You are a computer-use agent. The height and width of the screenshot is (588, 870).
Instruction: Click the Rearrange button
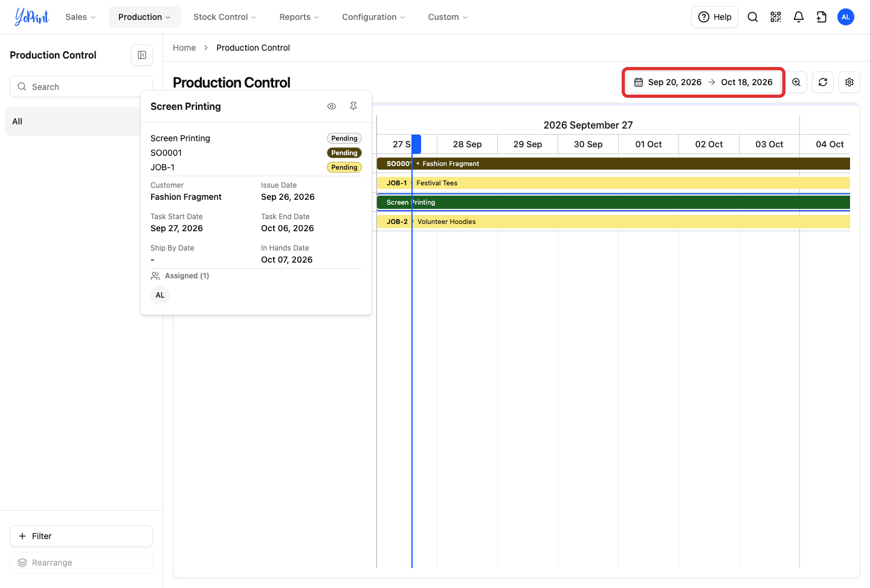click(81, 563)
